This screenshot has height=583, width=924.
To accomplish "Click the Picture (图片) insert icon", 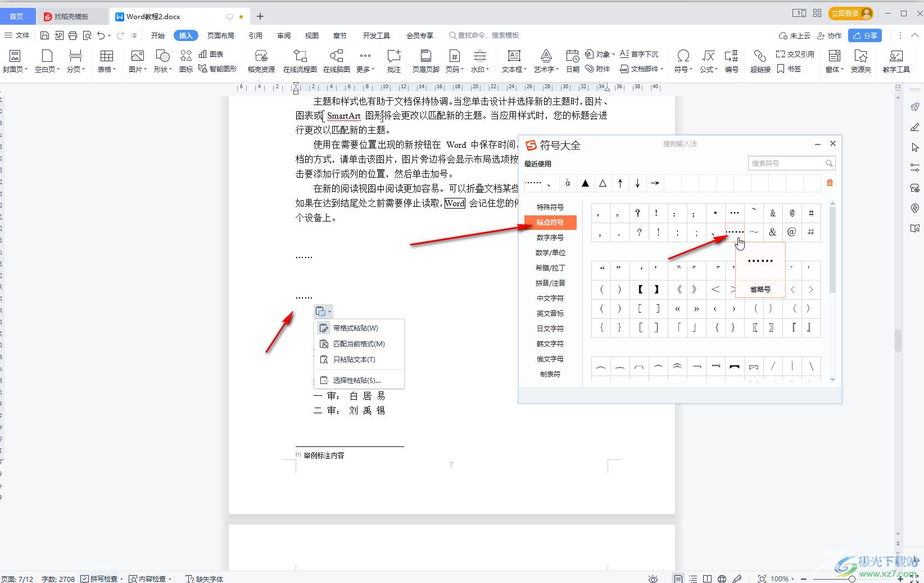I will 137,61.
